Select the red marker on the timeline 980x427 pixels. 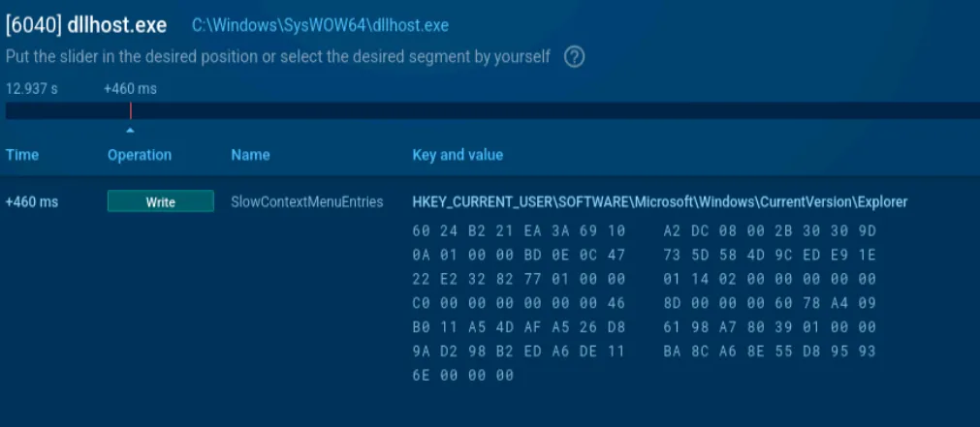(x=131, y=110)
